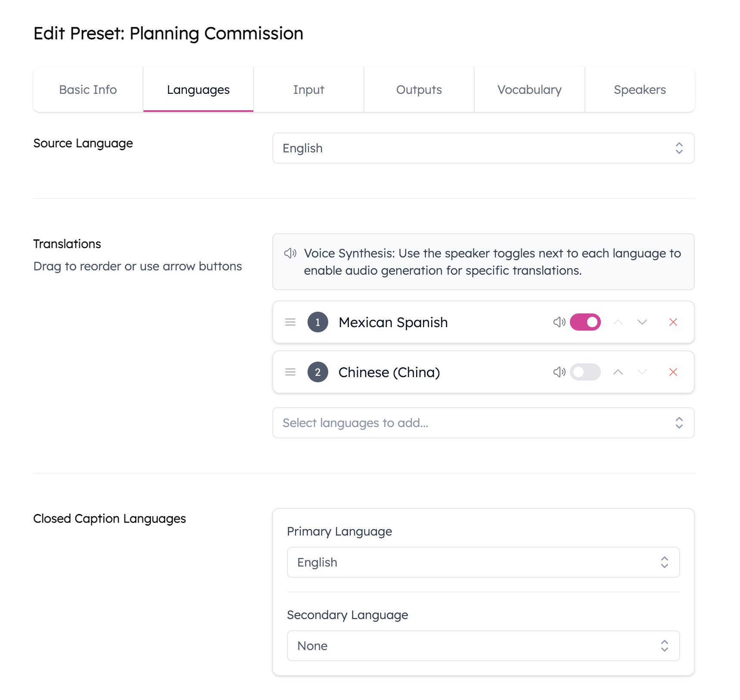The width and height of the screenshot is (740, 700).
Task: Click speaker icon beside Mexican Spanish toggle
Action: (x=559, y=322)
